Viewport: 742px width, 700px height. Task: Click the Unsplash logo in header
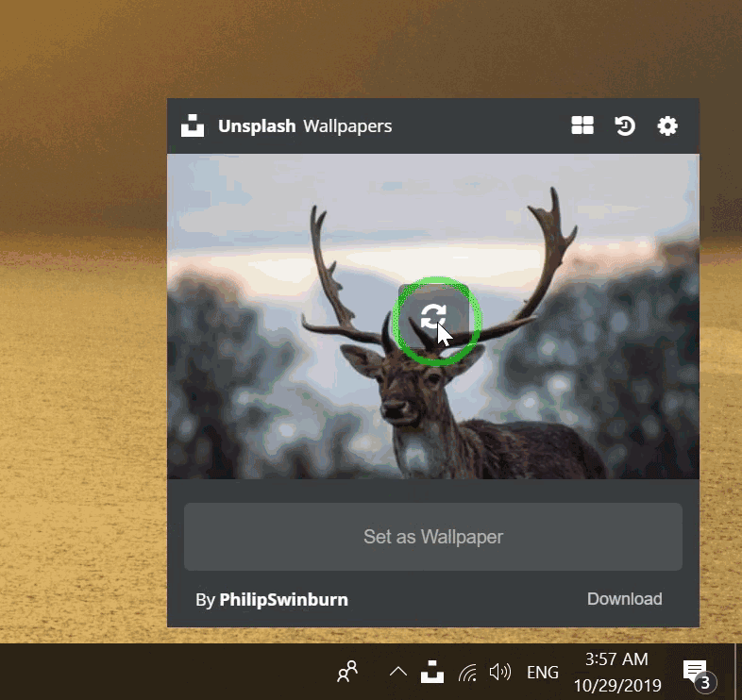click(194, 125)
